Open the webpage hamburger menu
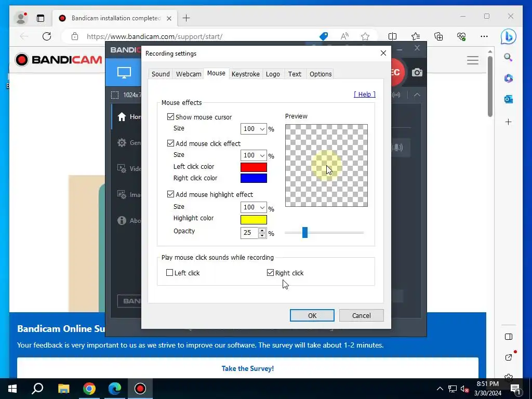532x399 pixels. 472,60
